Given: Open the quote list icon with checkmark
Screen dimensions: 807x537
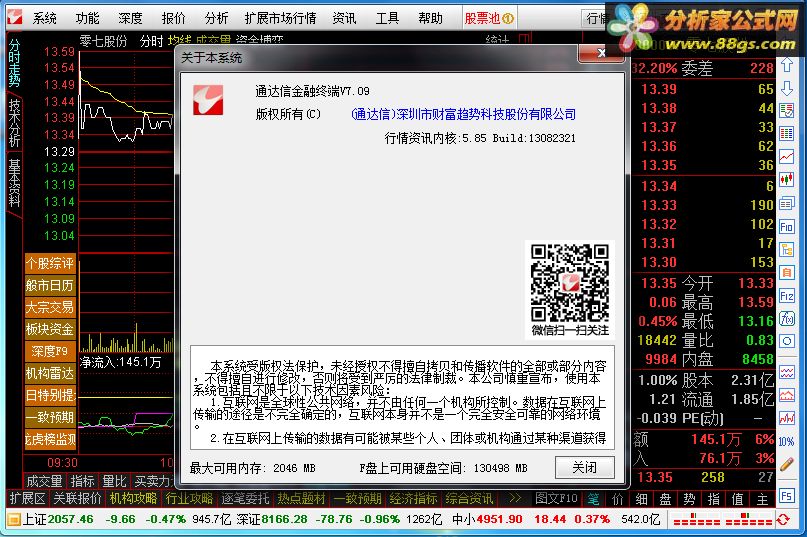Looking at the screenshot, I should click(x=786, y=111).
